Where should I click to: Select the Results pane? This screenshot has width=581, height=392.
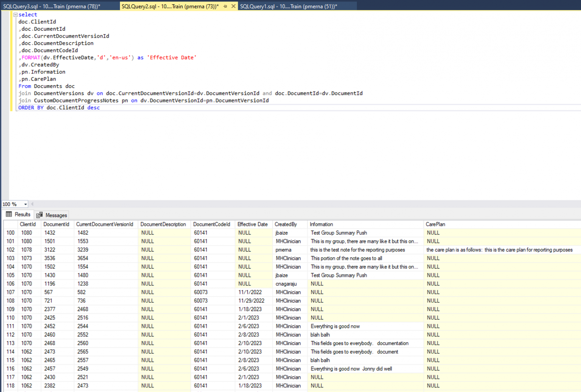21,214
